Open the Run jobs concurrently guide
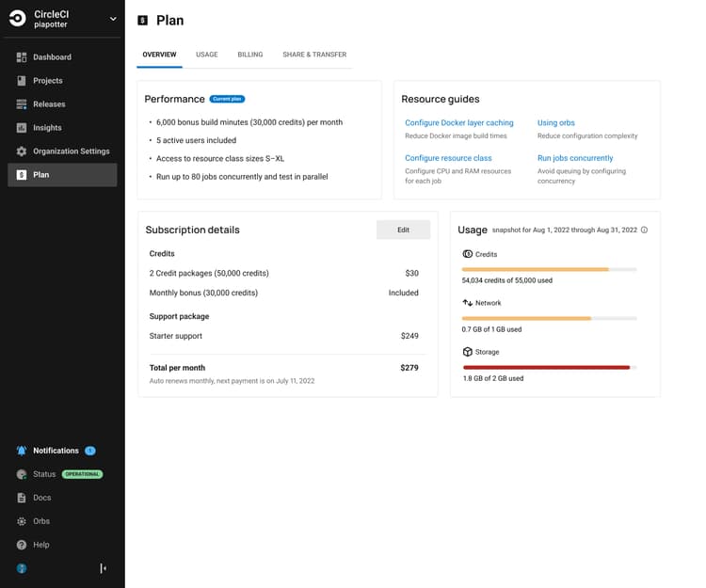Viewport: 706px width, 588px height. click(x=574, y=158)
